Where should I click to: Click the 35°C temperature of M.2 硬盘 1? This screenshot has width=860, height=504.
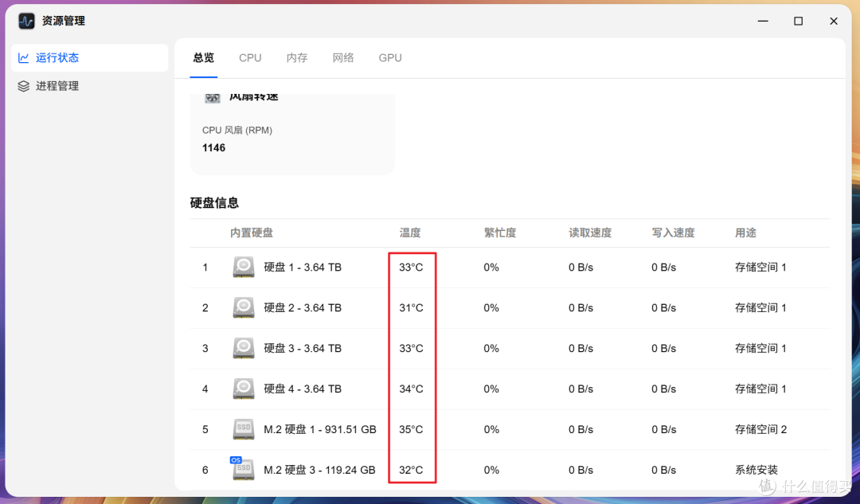click(411, 429)
